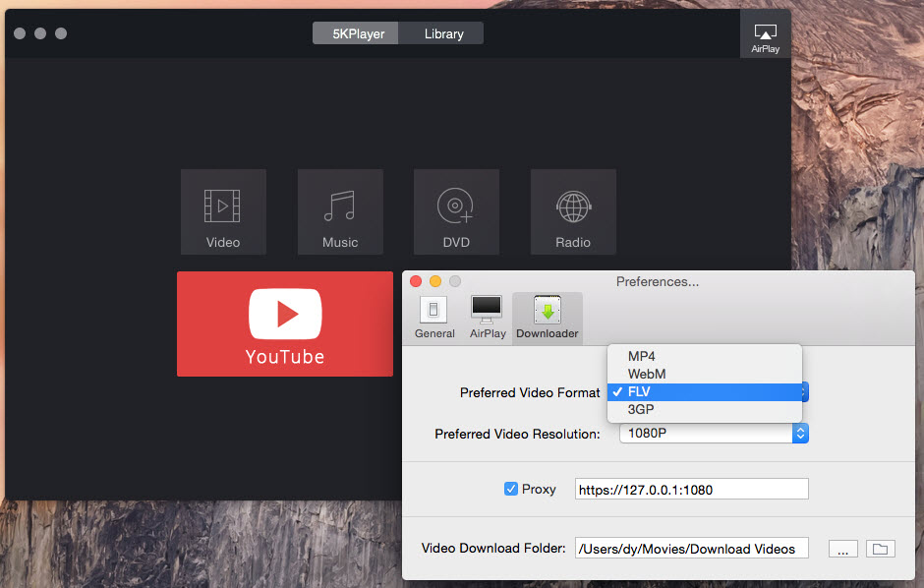Screen dimensions: 924x588
Task: Switch to General preferences pane
Action: (x=434, y=319)
